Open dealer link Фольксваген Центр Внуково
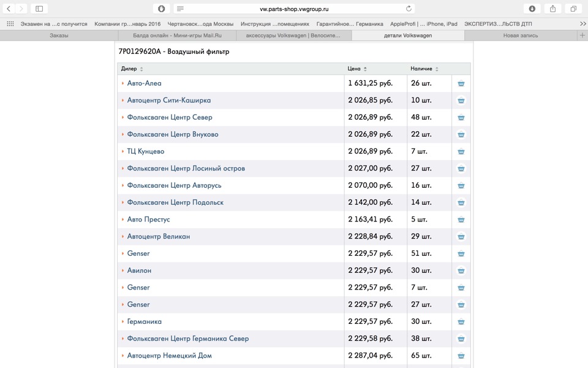This screenshot has height=368, width=588. click(173, 134)
